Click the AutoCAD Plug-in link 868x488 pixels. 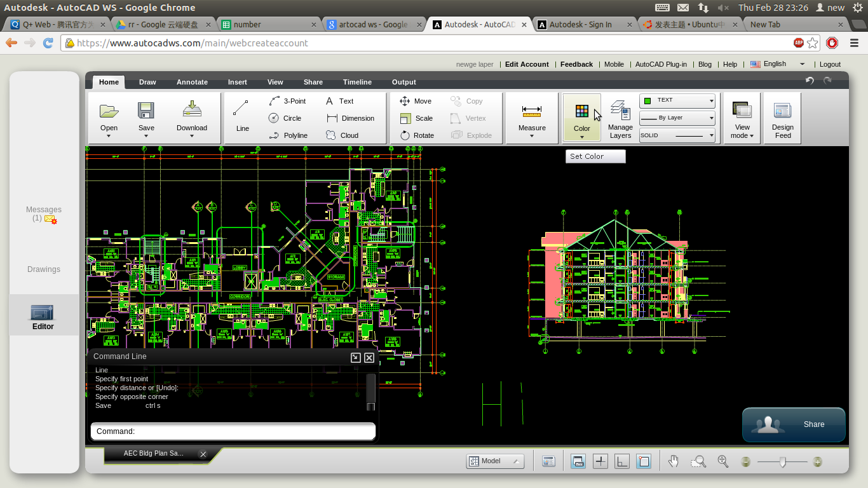coord(661,64)
